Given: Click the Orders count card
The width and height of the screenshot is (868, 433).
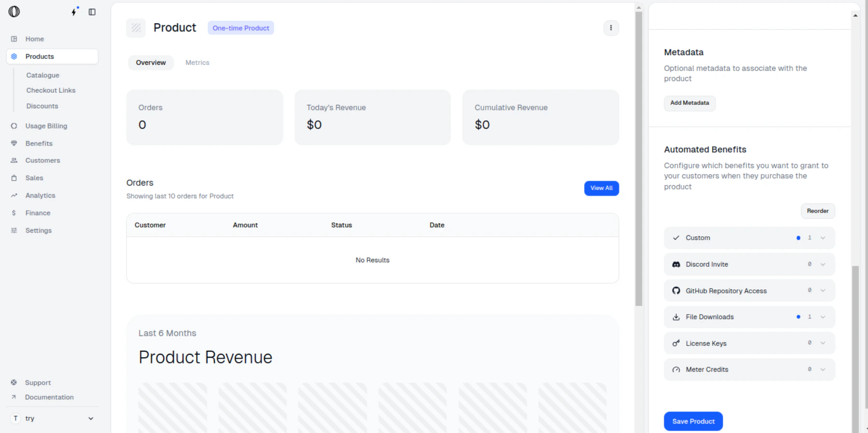Looking at the screenshot, I should point(205,117).
